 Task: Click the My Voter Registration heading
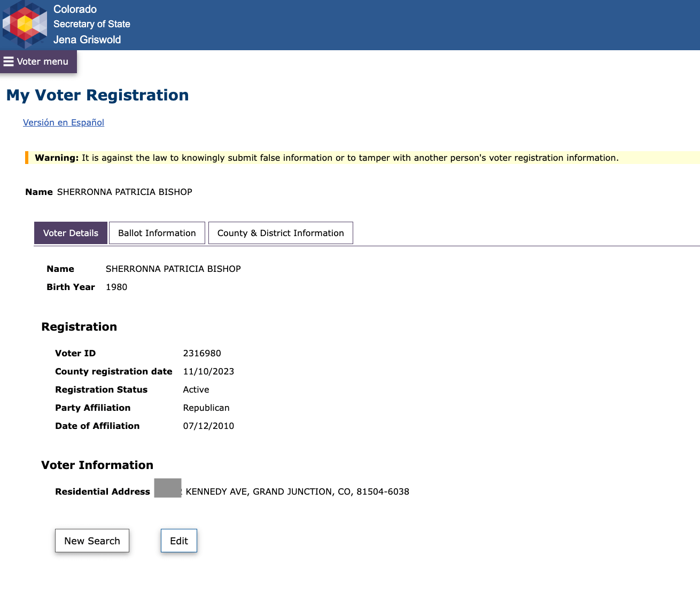click(x=97, y=95)
